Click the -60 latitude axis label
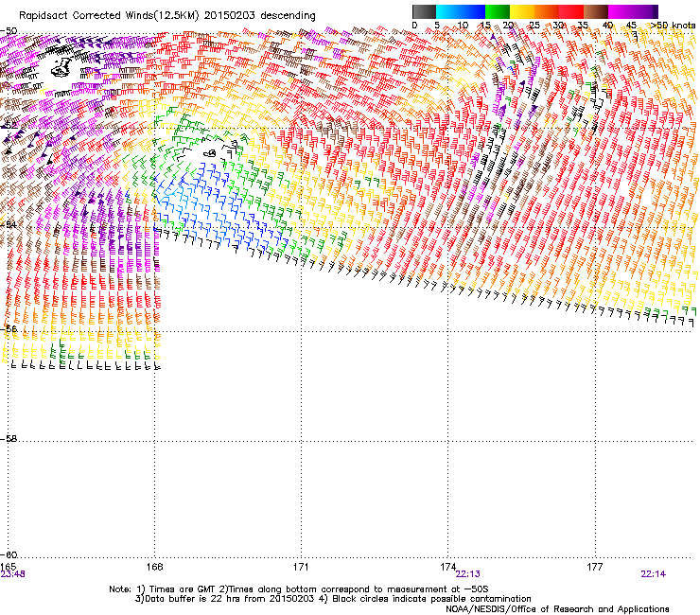This screenshot has width=700, height=615. (9, 554)
